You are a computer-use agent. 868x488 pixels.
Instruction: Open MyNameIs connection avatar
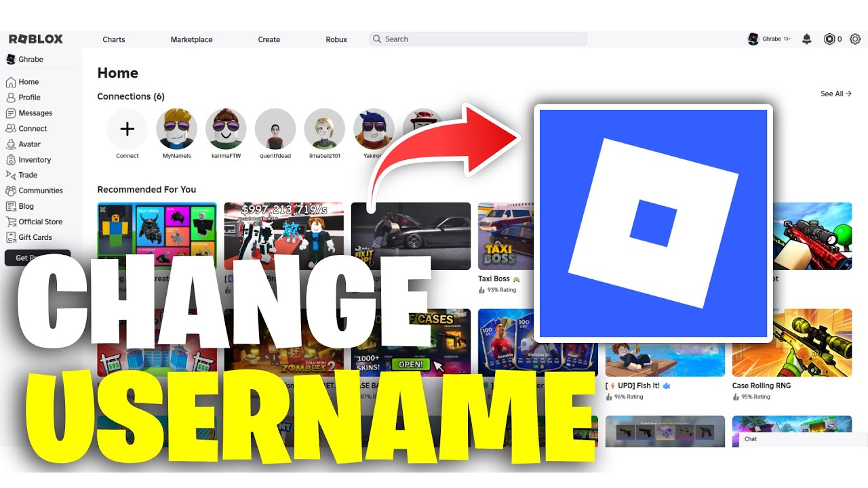pyautogui.click(x=176, y=129)
